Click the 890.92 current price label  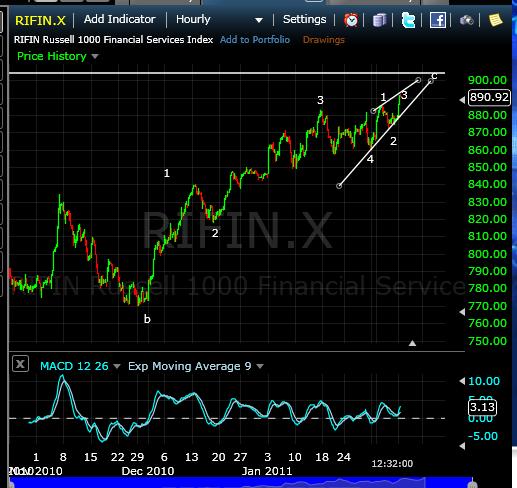pyautogui.click(x=489, y=97)
